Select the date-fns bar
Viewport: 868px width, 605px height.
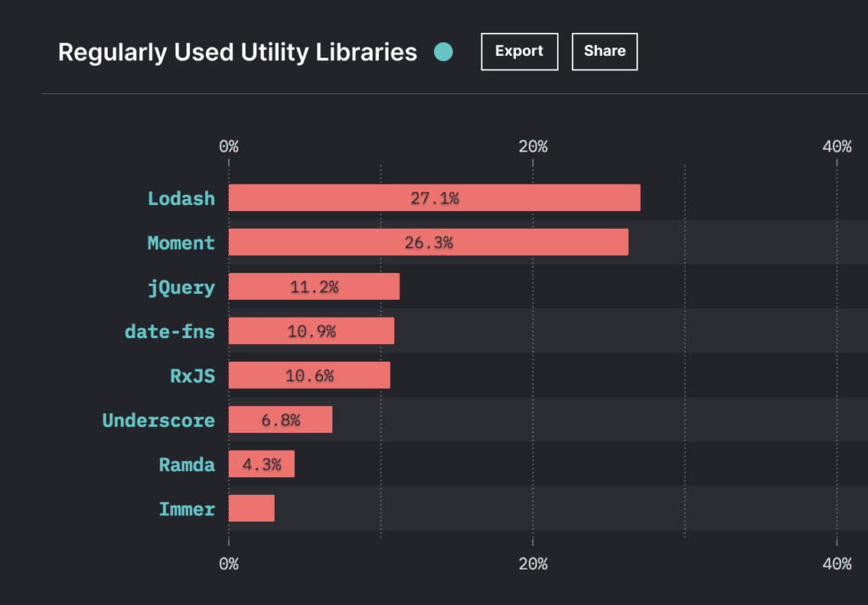(309, 330)
